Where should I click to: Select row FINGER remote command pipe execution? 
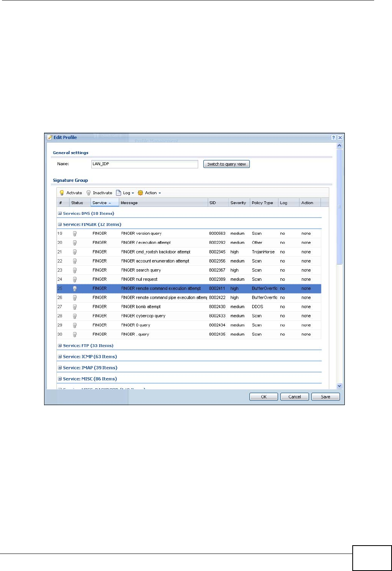coord(189,297)
